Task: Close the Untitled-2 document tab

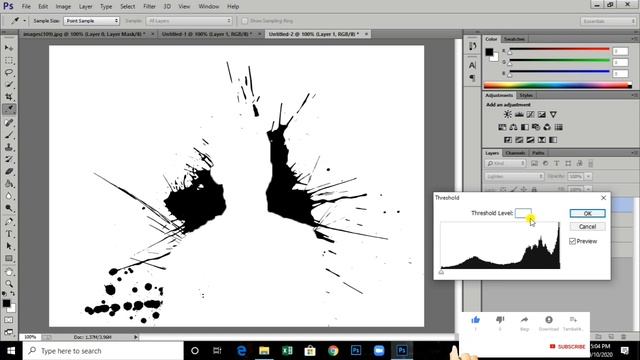Action: (366, 34)
